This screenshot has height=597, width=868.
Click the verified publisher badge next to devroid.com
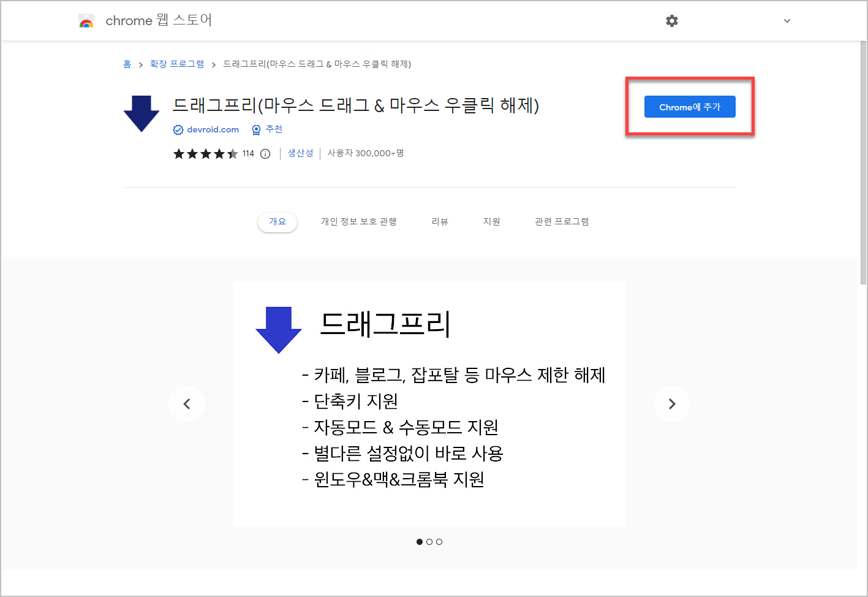178,129
